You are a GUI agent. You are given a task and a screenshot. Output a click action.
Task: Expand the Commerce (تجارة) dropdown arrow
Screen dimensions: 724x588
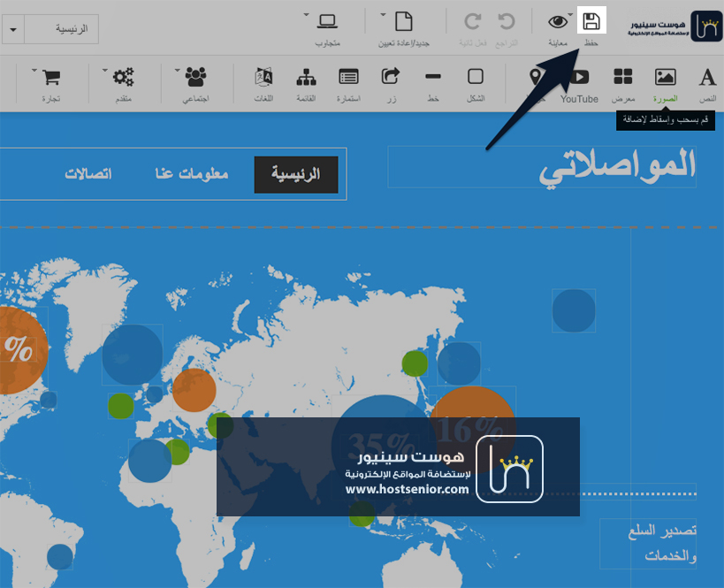(x=34, y=71)
